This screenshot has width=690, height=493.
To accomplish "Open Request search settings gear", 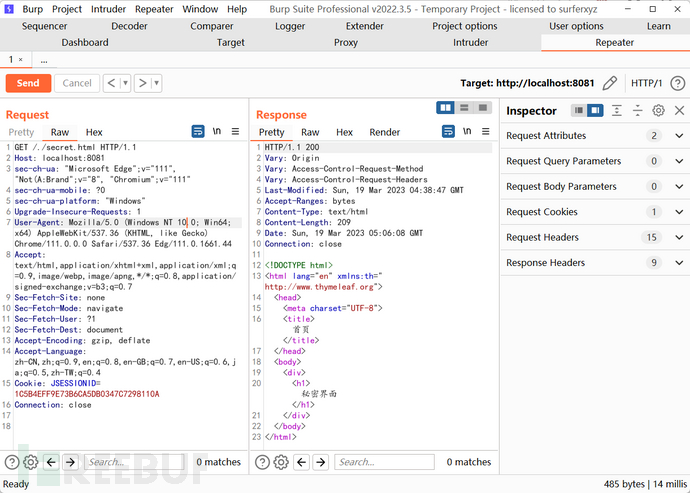I will coord(31,462).
